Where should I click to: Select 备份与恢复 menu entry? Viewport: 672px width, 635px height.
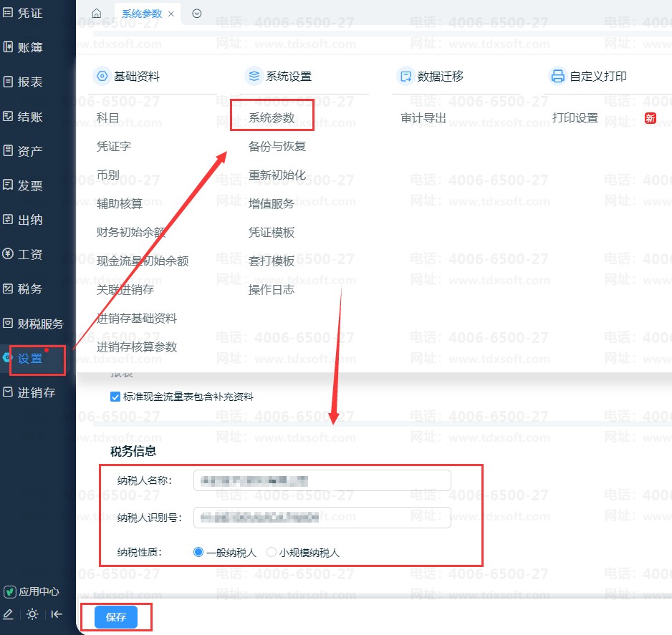[x=277, y=147]
